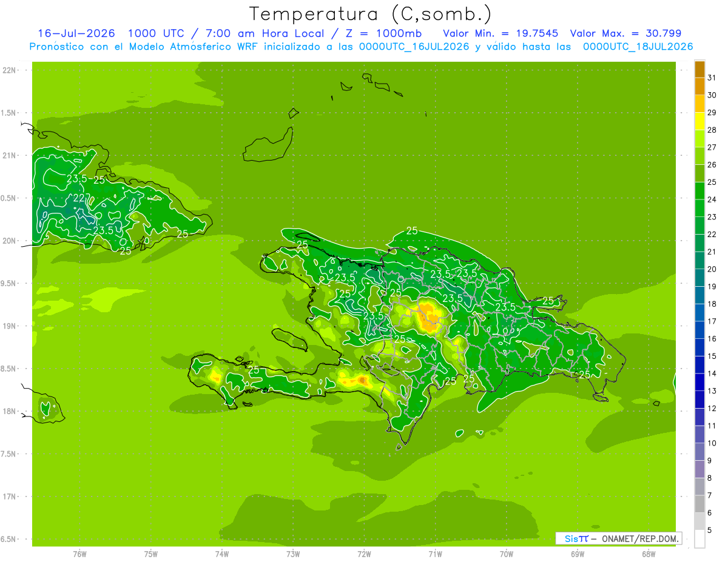Screen dimensions: 728x562
Task: Click the Temperatura (C,somb.) title
Action: tap(370, 14)
